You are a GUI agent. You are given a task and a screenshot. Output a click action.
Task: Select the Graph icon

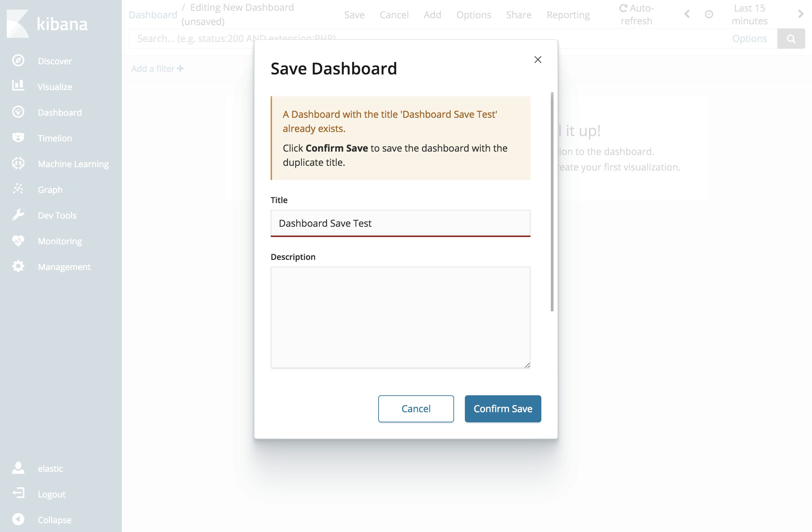click(x=18, y=190)
